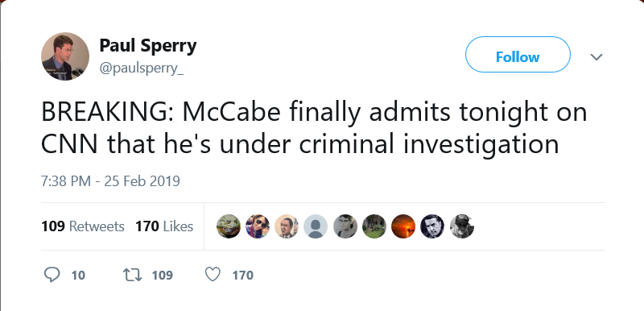Click the woman with sunglasses avatar
This screenshot has height=311, width=644.
(258, 226)
